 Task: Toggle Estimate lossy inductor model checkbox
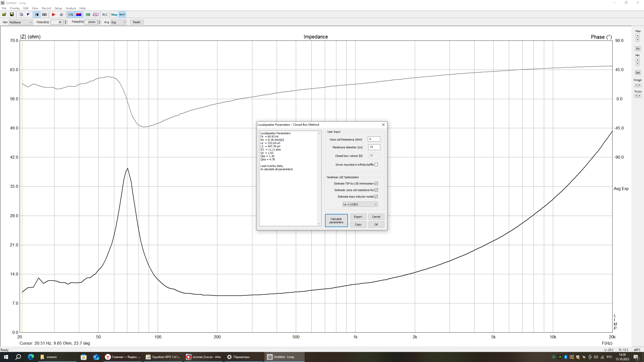(x=376, y=197)
